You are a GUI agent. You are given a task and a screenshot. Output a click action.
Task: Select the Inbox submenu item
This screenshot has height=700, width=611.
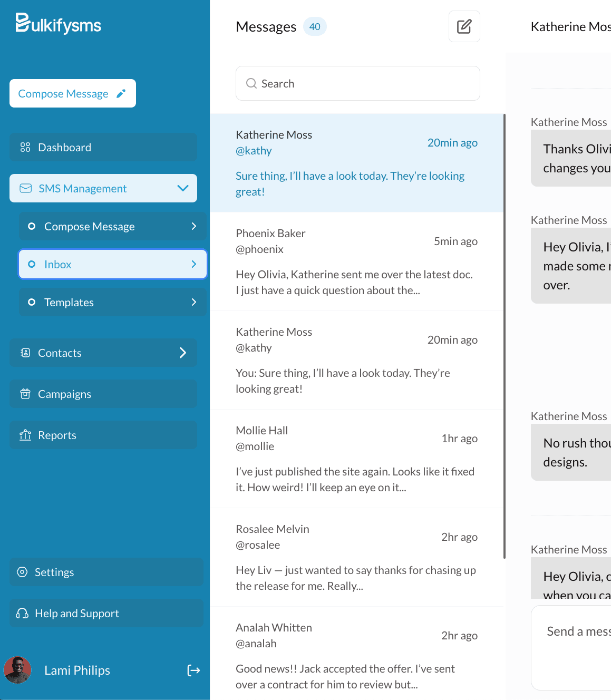(113, 264)
